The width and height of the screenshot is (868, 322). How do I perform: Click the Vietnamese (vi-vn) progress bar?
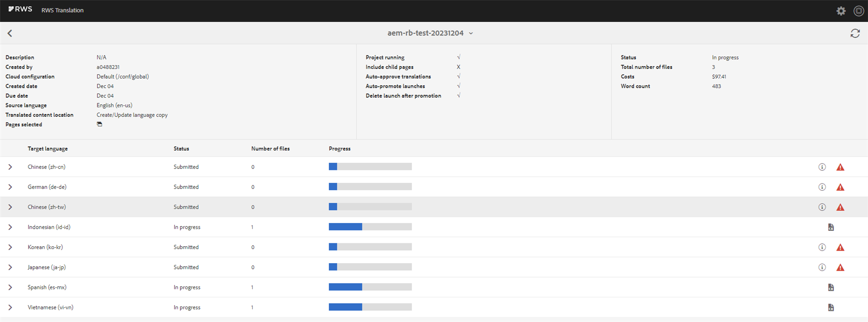click(x=370, y=307)
